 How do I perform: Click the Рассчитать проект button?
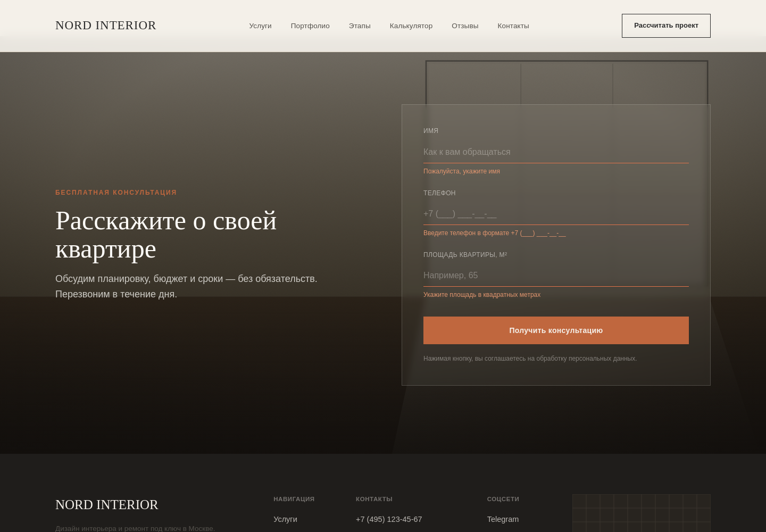[666, 26]
